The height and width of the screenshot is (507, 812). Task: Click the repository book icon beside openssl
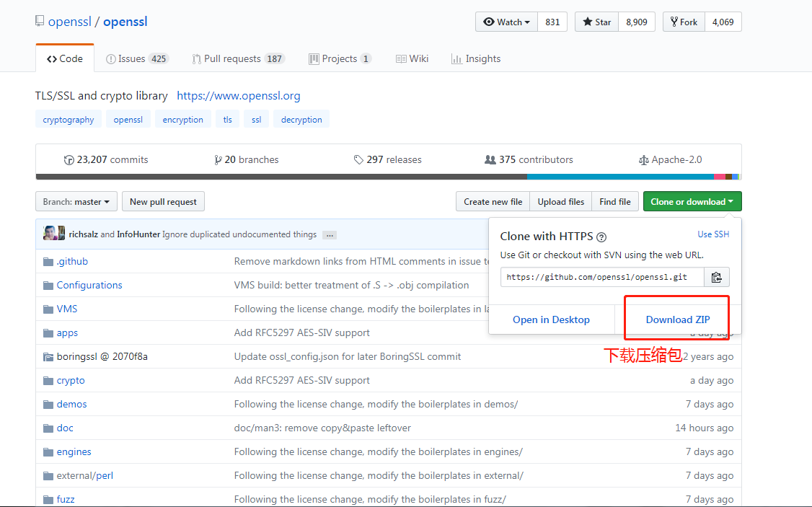click(40, 21)
